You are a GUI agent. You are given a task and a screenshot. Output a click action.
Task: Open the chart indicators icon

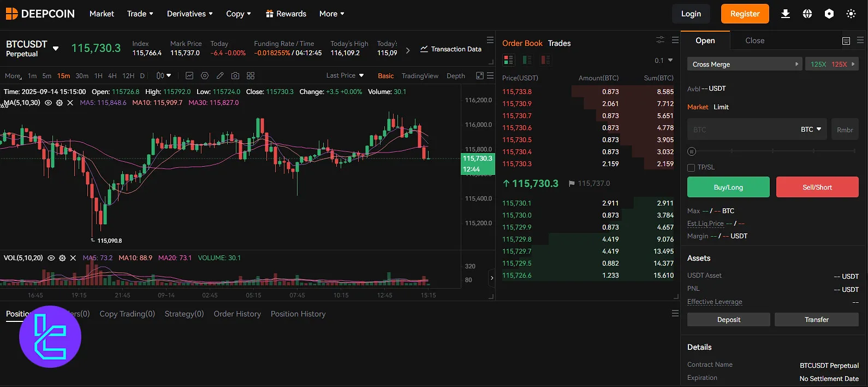point(189,75)
